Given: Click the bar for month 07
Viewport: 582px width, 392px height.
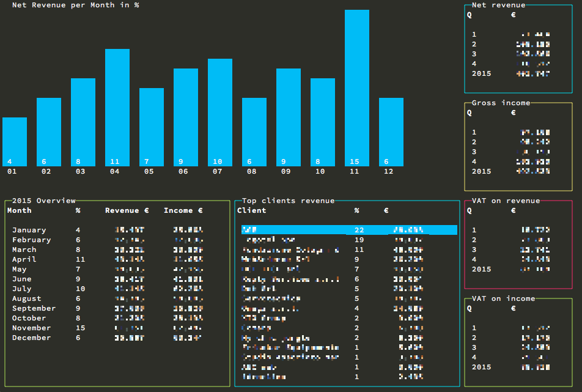Looking at the screenshot, I should pyautogui.click(x=220, y=113).
